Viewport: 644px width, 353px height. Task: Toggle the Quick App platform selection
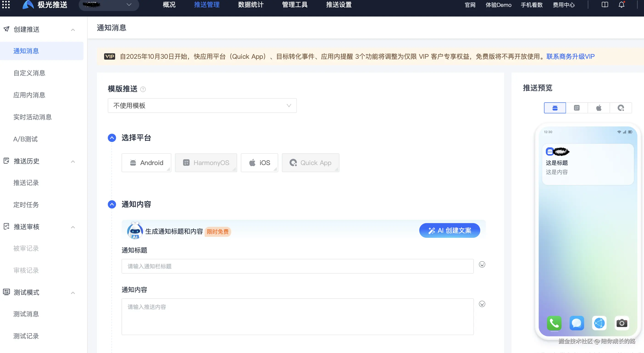tap(311, 163)
